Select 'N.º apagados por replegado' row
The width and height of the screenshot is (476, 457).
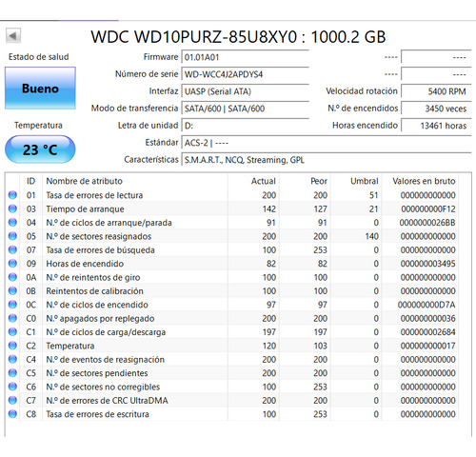[x=232, y=318]
